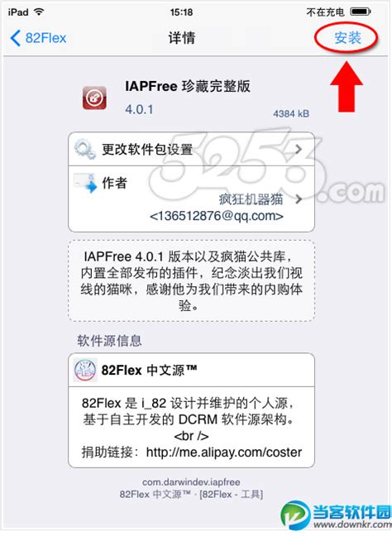Open 更改软件包设置 row

191,149
